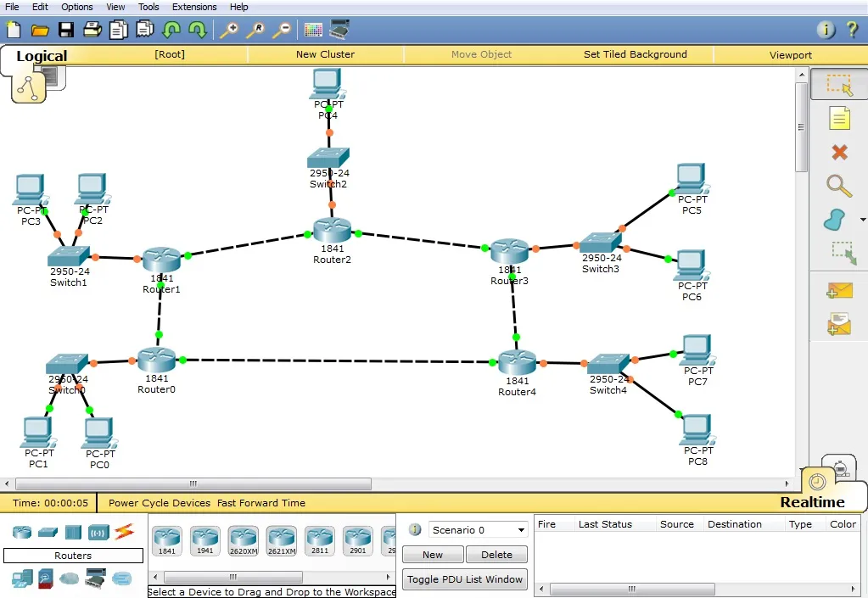Open the drawing palette icon

click(313, 31)
